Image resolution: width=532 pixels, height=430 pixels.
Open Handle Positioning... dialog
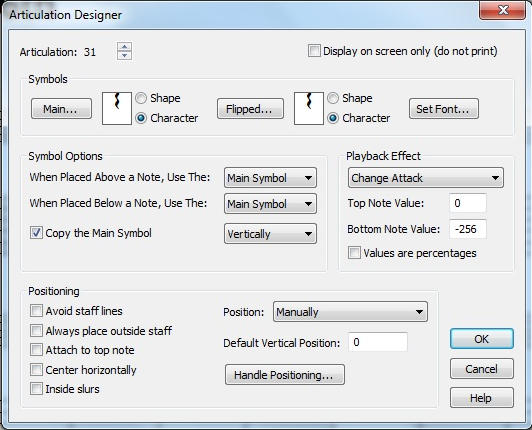click(x=285, y=375)
